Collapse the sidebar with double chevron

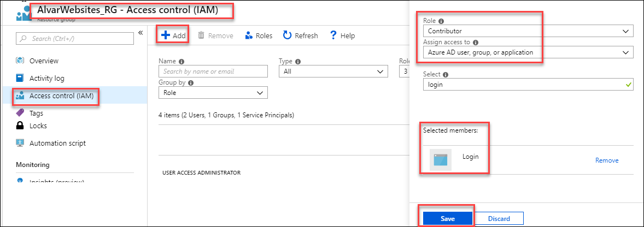(140, 32)
